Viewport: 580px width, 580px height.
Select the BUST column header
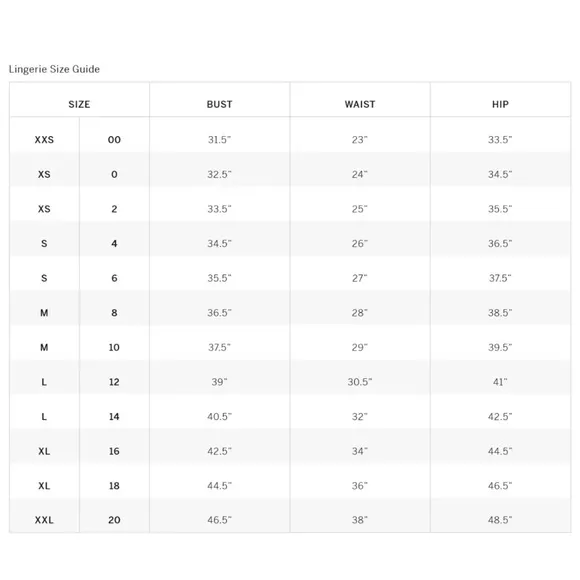(x=219, y=104)
